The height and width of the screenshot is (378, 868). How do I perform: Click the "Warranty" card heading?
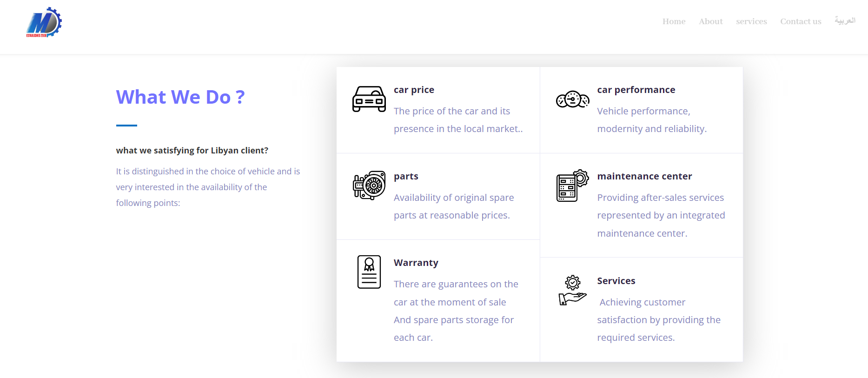point(416,263)
